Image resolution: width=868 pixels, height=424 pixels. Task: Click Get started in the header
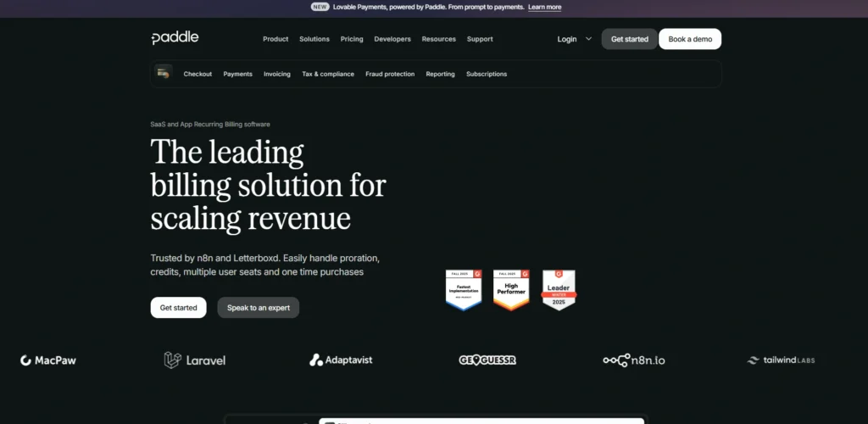(x=630, y=39)
